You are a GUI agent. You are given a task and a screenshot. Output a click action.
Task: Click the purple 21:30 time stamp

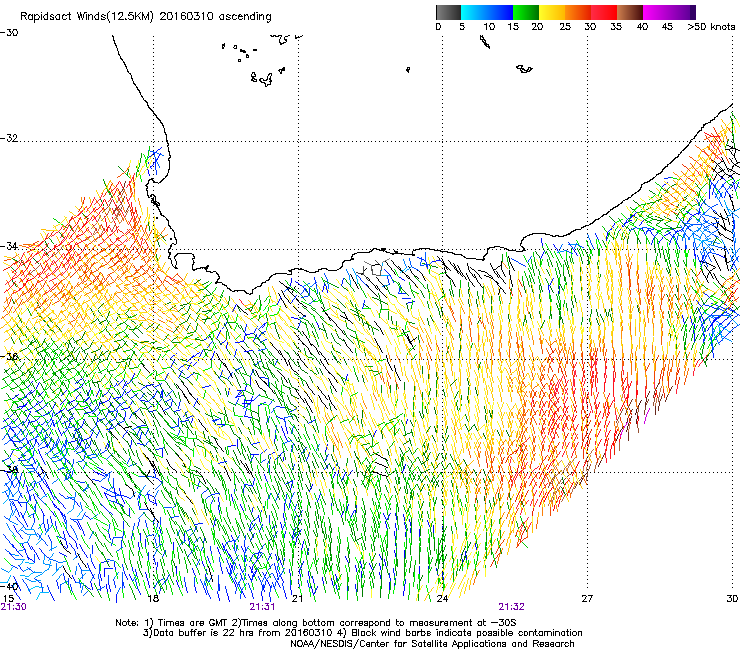point(13,607)
